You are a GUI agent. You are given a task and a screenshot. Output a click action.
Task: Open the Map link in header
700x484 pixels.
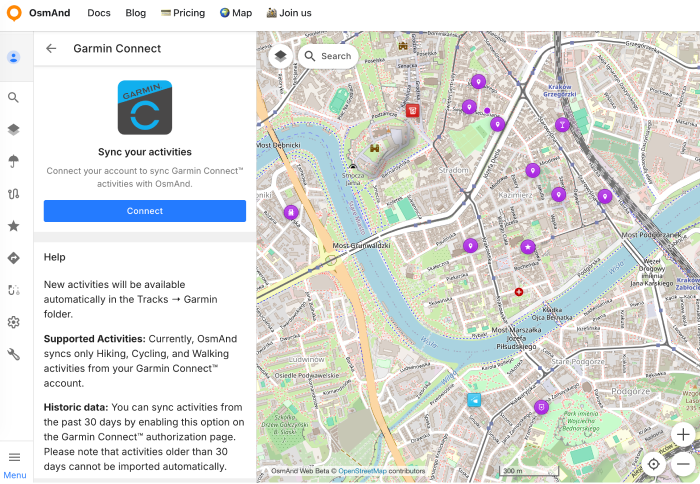(236, 13)
